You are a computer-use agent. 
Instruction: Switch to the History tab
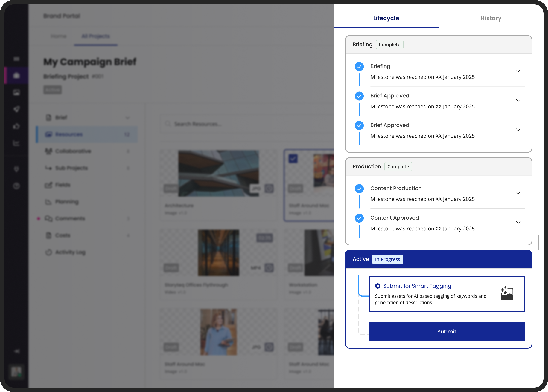point(491,18)
